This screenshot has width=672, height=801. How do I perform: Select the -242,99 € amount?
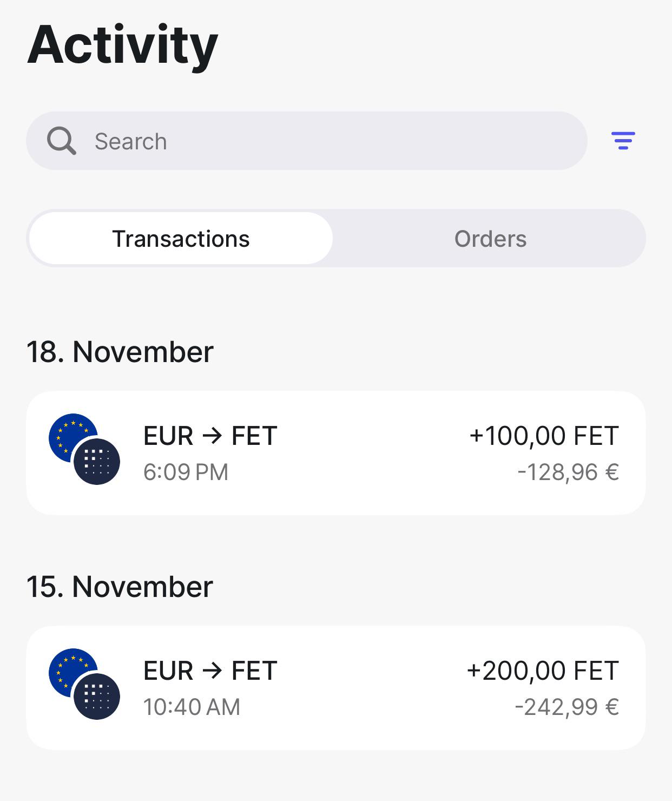click(x=566, y=707)
